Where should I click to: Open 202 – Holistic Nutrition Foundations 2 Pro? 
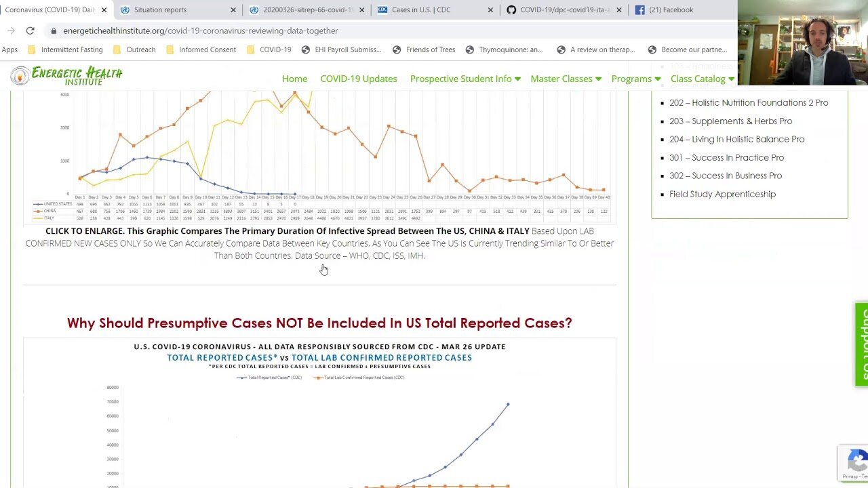[x=749, y=103]
